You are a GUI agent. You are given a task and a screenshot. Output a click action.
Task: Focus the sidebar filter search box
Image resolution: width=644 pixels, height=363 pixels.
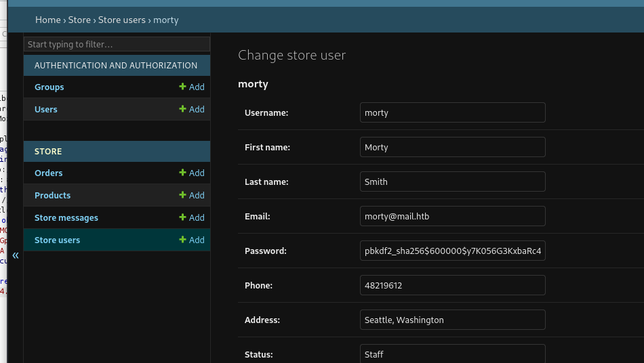point(117,45)
